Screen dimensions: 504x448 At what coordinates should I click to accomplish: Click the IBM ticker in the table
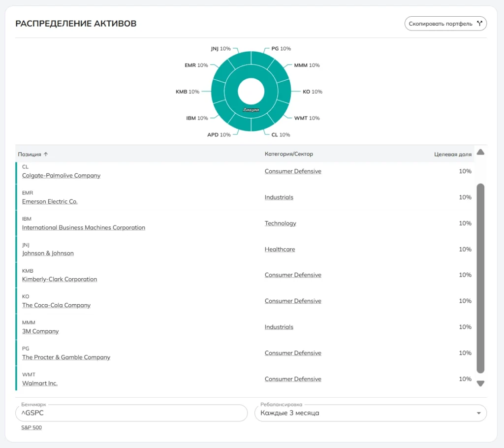[27, 219]
